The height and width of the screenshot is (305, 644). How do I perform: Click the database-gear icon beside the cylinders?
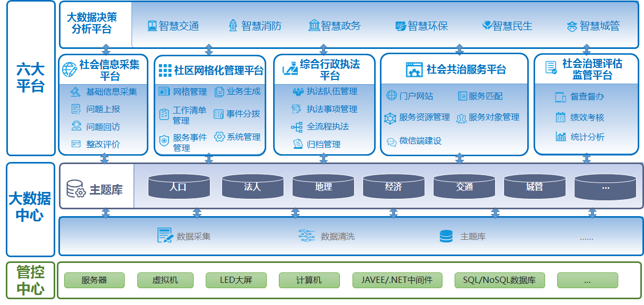[x=76, y=188]
